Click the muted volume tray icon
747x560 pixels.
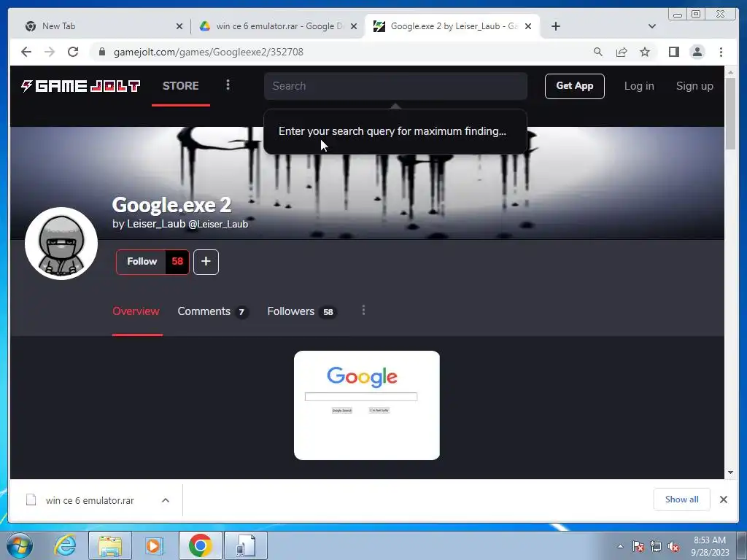click(673, 547)
